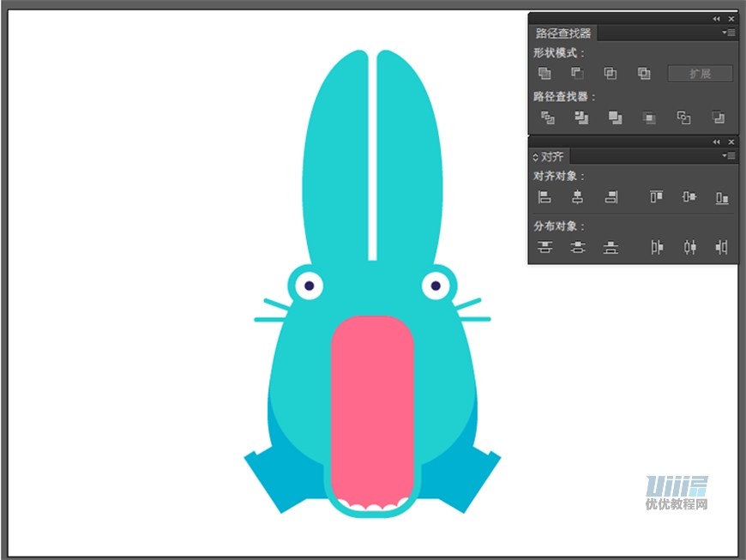Open the 路径查找器 panel flyout menu
The height and width of the screenshot is (560, 746).
point(729,33)
